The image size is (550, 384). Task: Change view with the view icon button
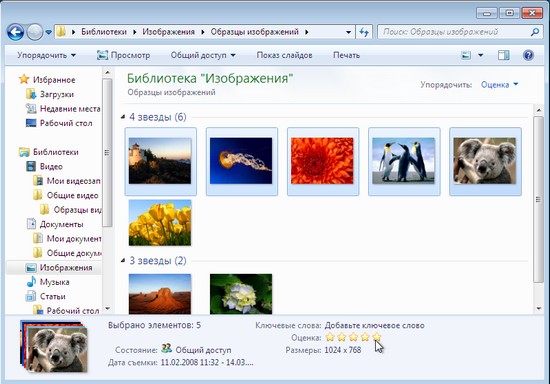coord(466,55)
